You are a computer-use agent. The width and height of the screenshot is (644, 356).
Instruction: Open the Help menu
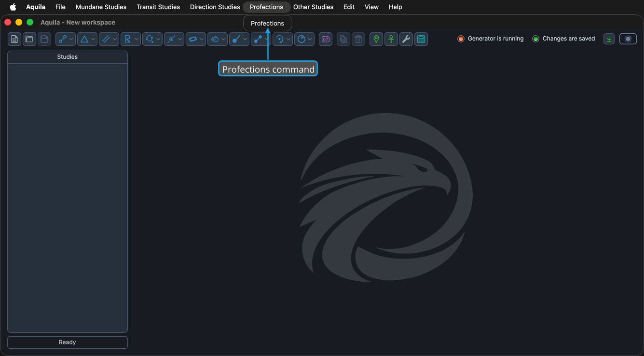pos(396,7)
